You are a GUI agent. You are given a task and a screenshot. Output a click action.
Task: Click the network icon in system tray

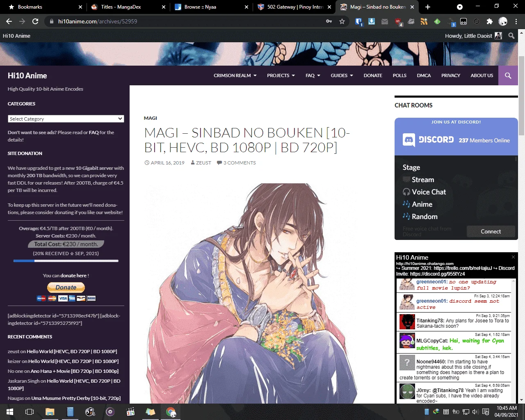pyautogui.click(x=466, y=412)
